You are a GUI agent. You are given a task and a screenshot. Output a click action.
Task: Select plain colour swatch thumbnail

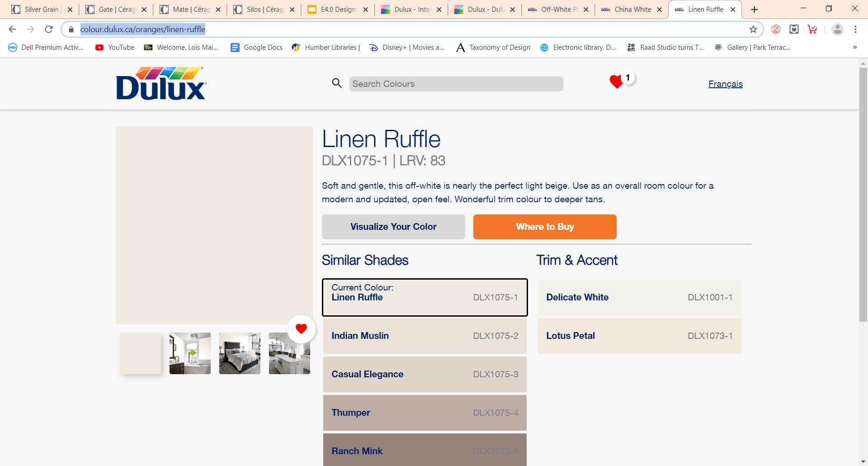pos(140,353)
